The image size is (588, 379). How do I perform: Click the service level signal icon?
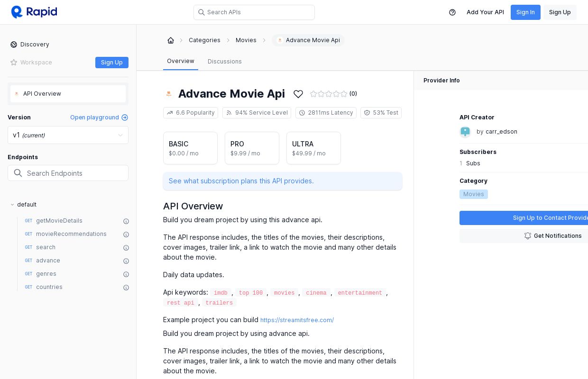click(x=229, y=113)
